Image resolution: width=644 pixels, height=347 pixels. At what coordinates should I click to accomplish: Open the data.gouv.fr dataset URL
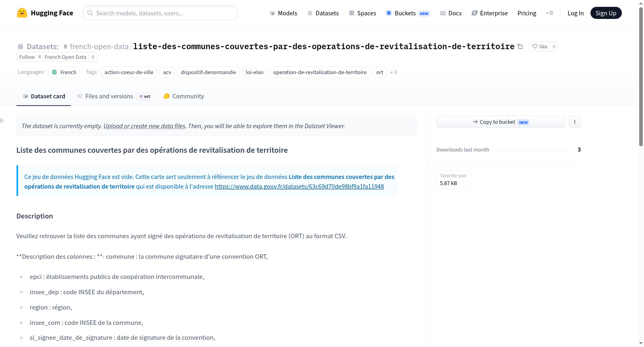pos(299,187)
